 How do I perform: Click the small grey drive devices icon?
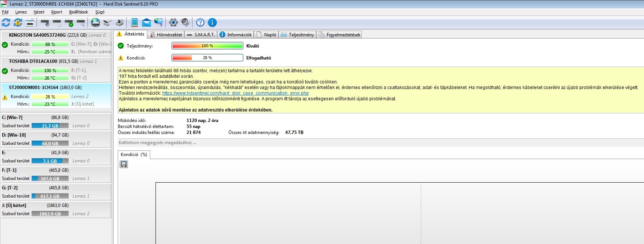[108, 23]
